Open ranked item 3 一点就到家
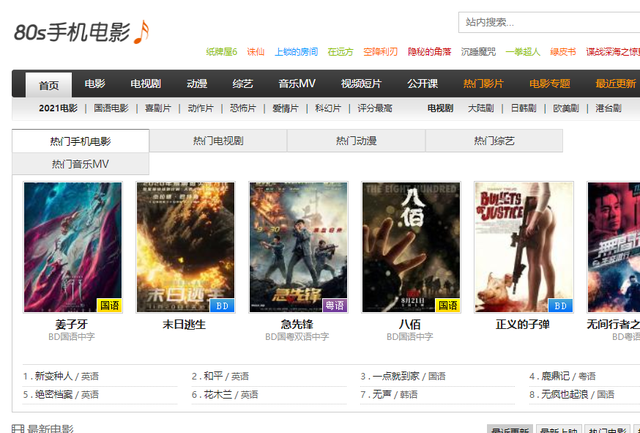 click(396, 376)
